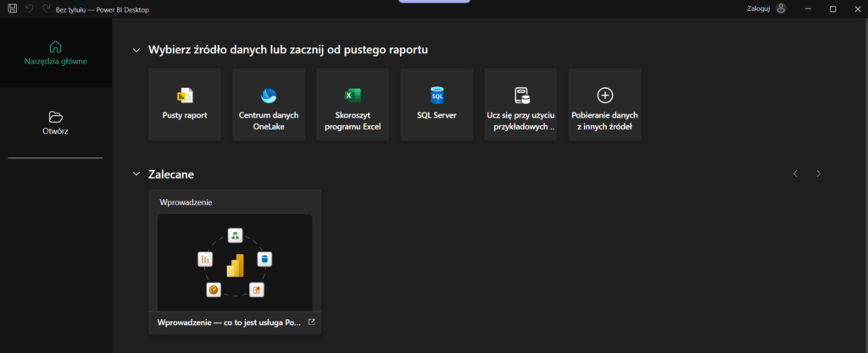Maximize the Power BI Desktop window
Viewport: 868px width, 353px height.
[x=832, y=8]
